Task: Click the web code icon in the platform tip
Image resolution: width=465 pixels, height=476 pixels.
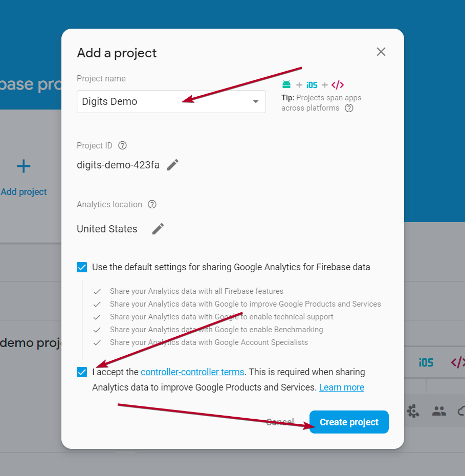Action: point(338,85)
